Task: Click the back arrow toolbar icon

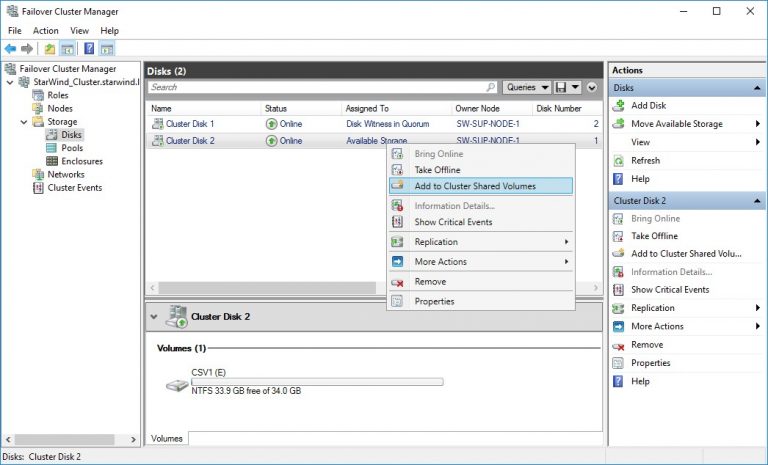Action: pos(10,48)
